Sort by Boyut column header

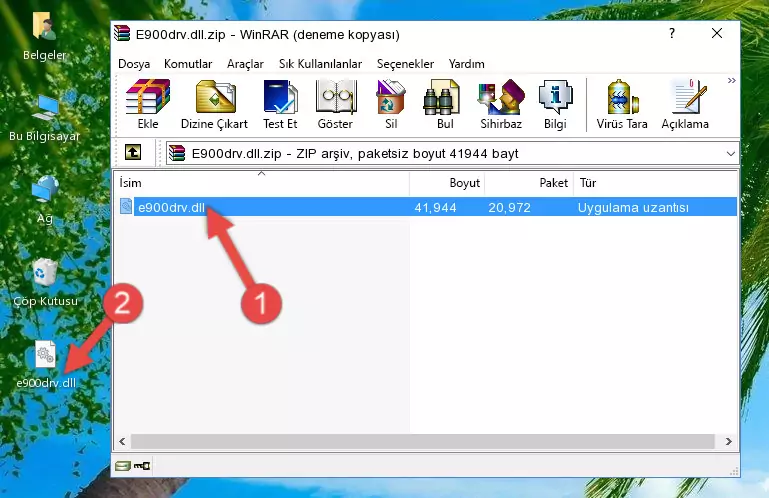447,183
